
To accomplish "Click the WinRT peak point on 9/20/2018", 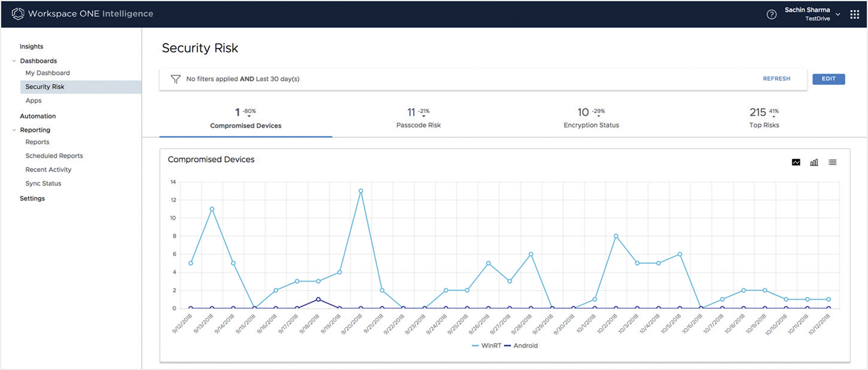I will coord(361,191).
